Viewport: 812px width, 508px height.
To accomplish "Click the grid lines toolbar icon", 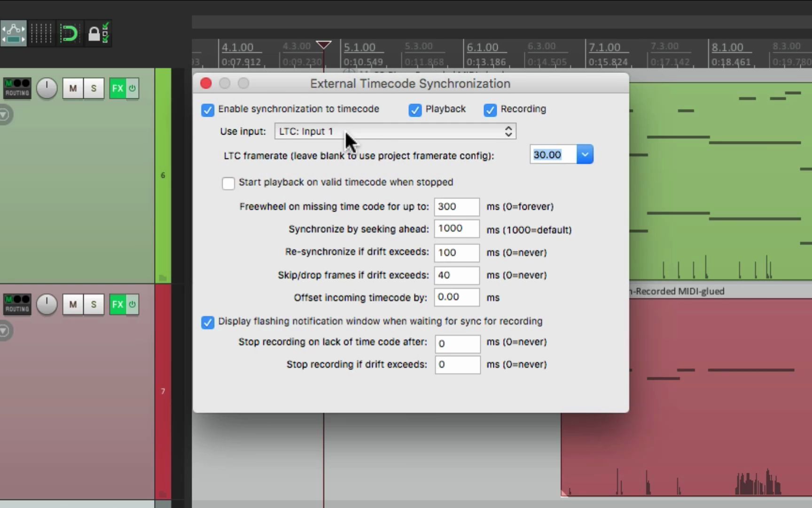I will [41, 33].
